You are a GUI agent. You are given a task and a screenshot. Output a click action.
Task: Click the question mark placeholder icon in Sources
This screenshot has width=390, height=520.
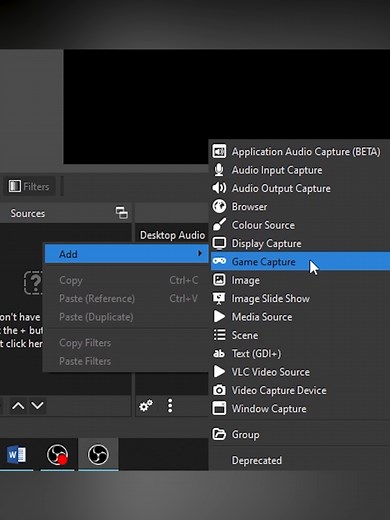coord(33,283)
